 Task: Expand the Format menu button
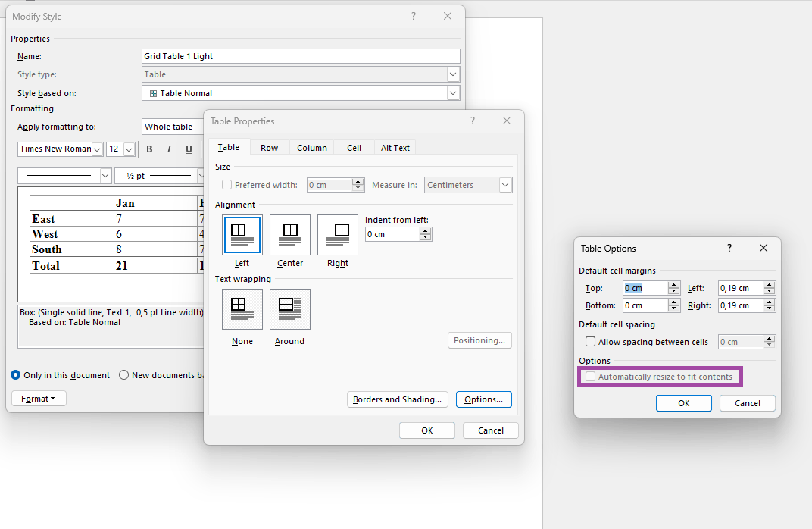(x=39, y=399)
